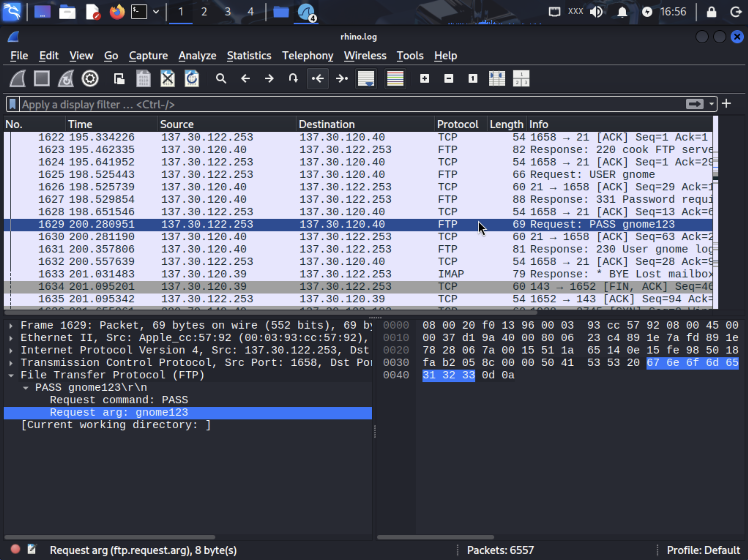Click the start capture shark fin icon
748x560 pixels.
(x=18, y=79)
